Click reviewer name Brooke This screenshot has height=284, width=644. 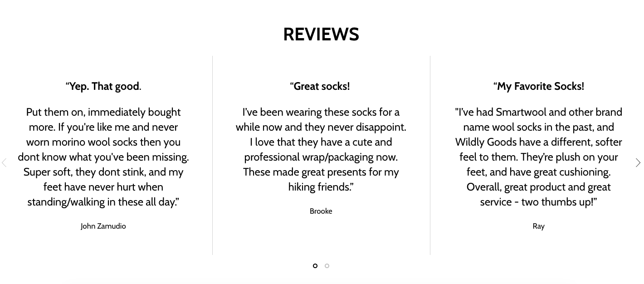pos(321,211)
